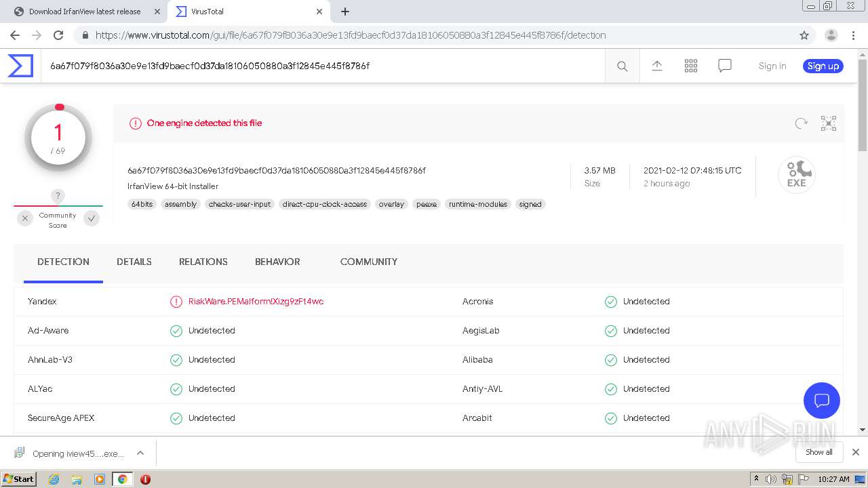Close the downloads bar

856,452
